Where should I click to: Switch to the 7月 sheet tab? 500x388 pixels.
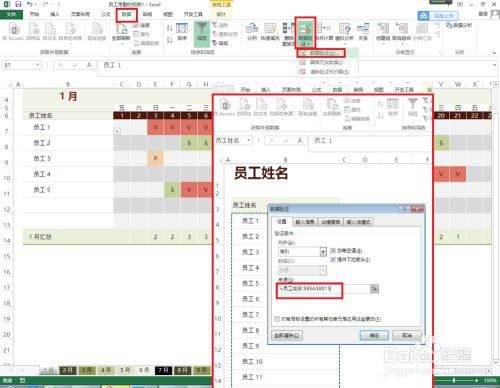pyautogui.click(x=163, y=370)
